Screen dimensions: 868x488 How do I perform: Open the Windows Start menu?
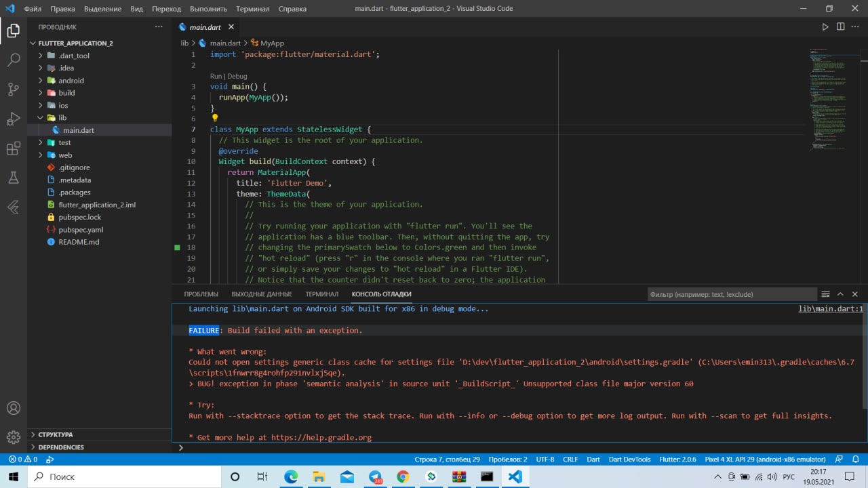click(14, 476)
